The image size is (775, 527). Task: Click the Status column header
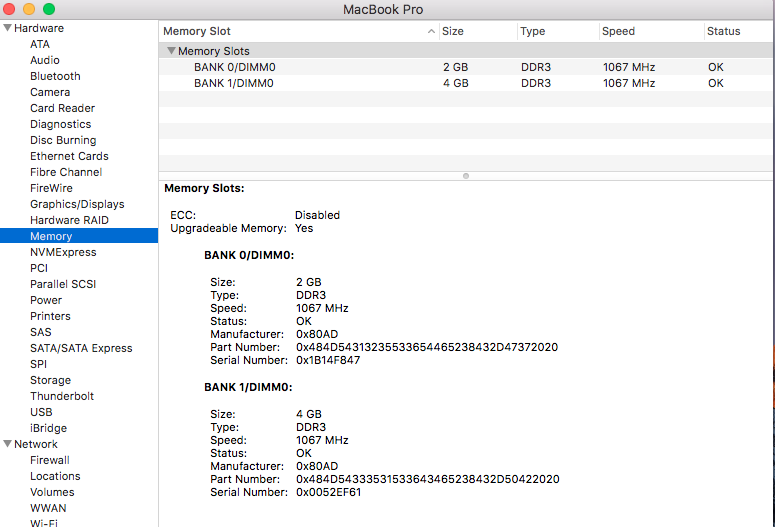click(x=738, y=31)
